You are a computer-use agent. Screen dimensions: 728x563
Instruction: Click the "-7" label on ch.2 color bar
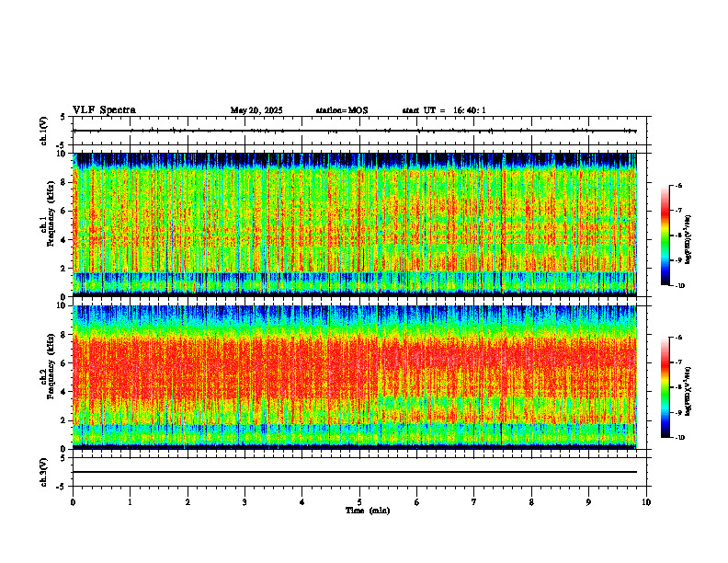click(678, 362)
